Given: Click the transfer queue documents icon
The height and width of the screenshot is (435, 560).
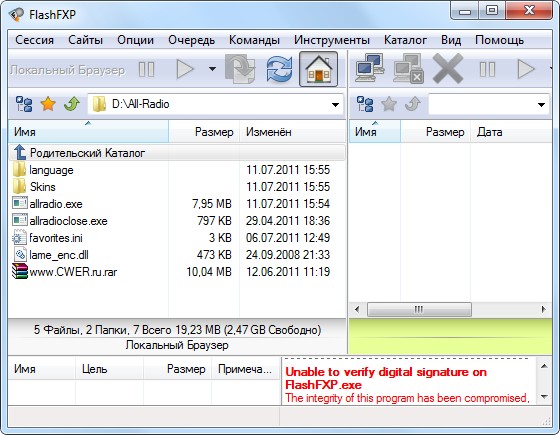Looking at the screenshot, I should 240,69.
